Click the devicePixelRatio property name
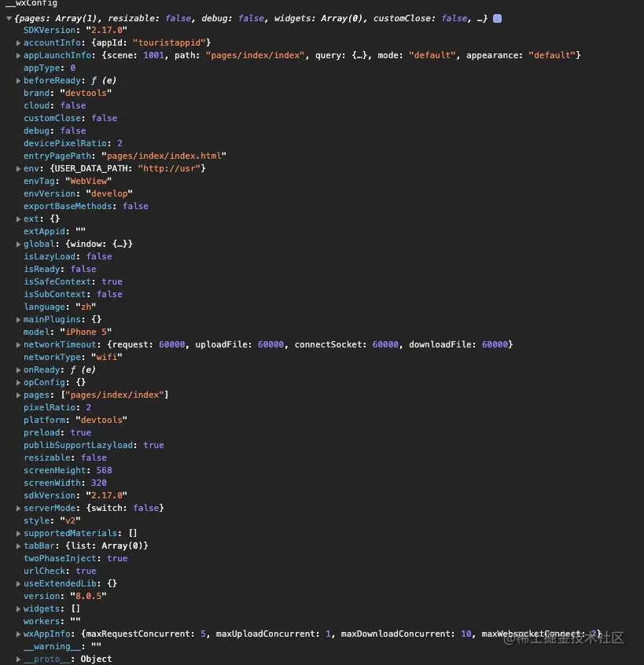 click(x=65, y=143)
